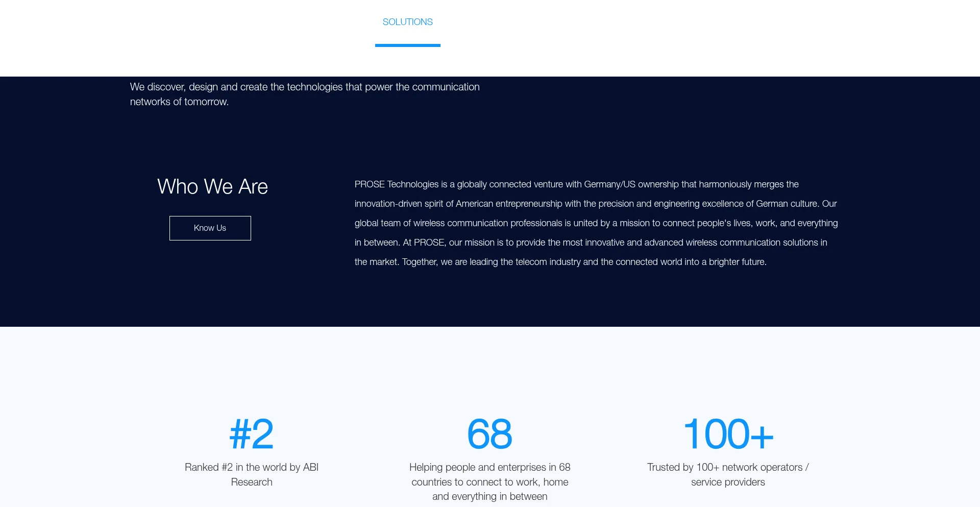Screen dimensions: 980x507
Task: Click the #2 ranking statistic
Action: click(252, 434)
